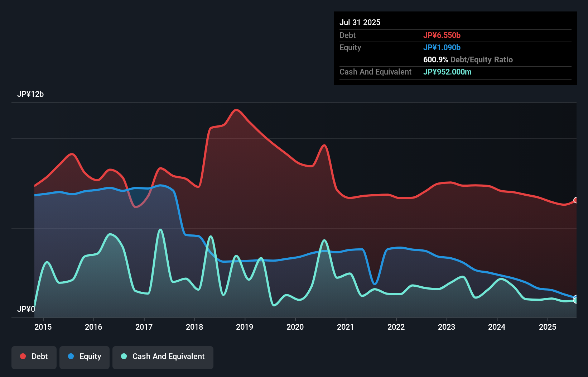Select the 2025 year label
The height and width of the screenshot is (377, 588).
(x=548, y=327)
